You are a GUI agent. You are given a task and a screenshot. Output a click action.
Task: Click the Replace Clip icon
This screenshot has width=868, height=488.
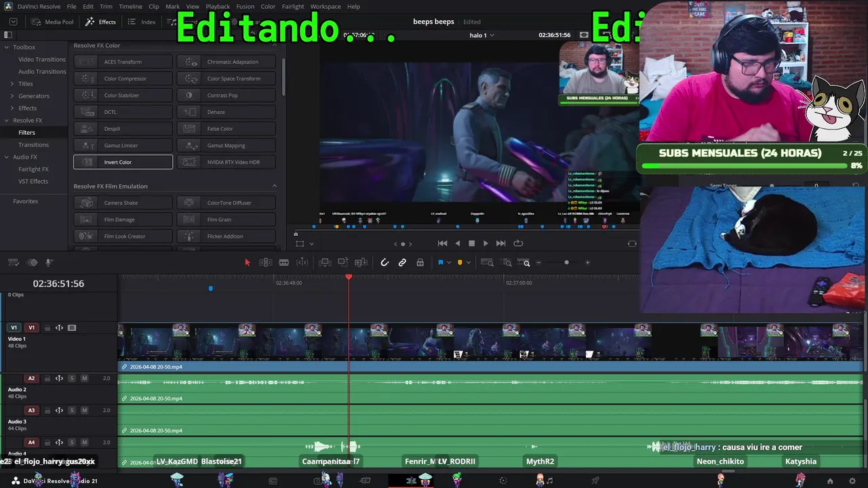pyautogui.click(x=361, y=262)
